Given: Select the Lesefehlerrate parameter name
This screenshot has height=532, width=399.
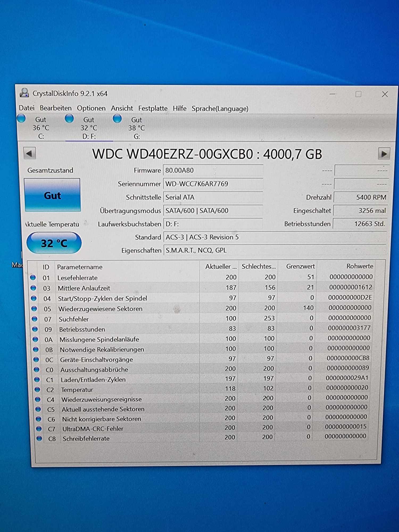Looking at the screenshot, I should [x=77, y=278].
